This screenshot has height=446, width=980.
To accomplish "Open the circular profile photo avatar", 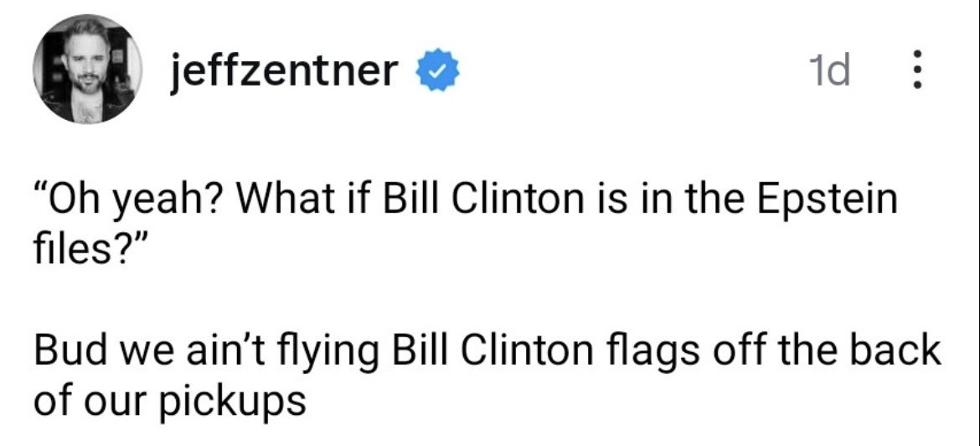I will 85,70.
